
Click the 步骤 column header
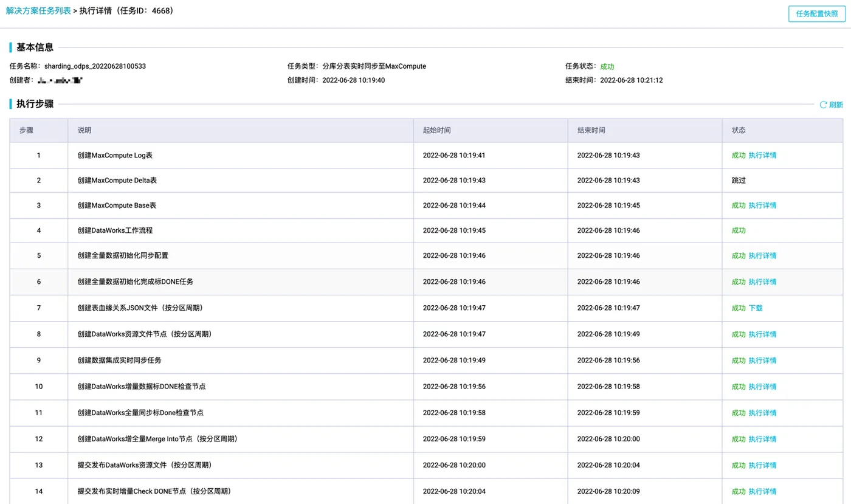(x=39, y=130)
